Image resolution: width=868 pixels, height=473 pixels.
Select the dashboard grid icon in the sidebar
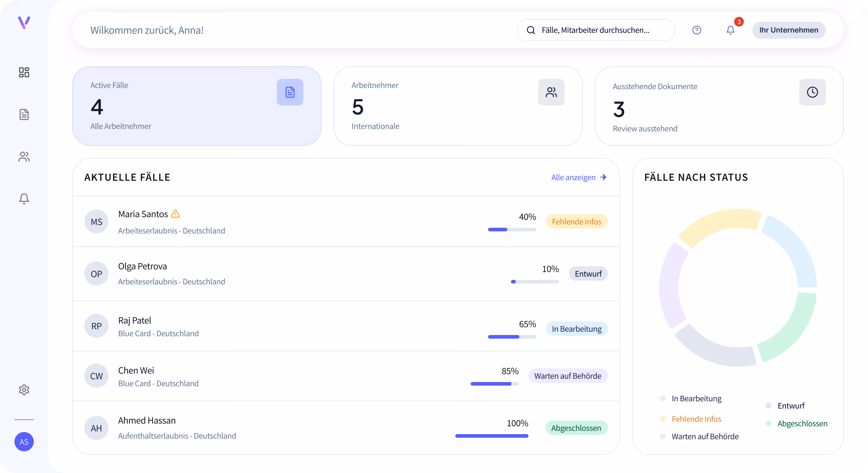(x=24, y=72)
